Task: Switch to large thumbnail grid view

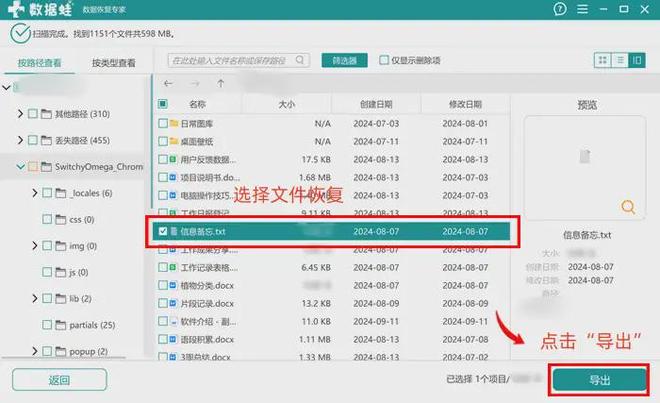Action: point(603,61)
